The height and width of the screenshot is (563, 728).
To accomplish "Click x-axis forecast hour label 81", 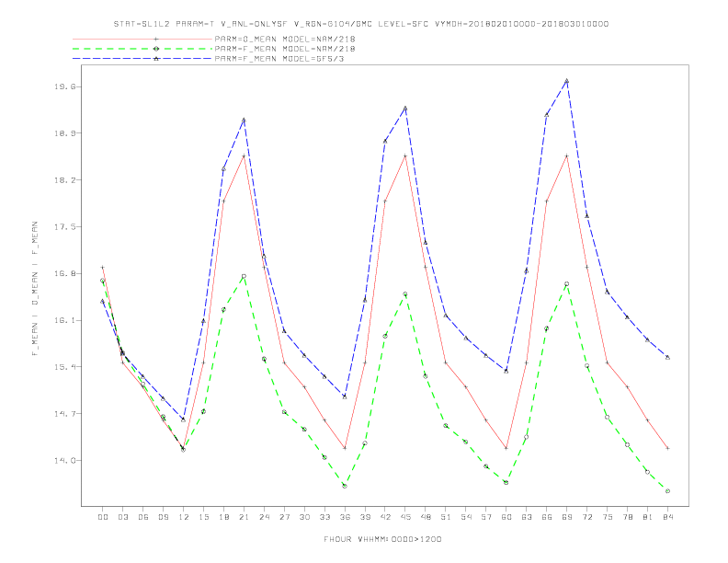I will pos(648,517).
